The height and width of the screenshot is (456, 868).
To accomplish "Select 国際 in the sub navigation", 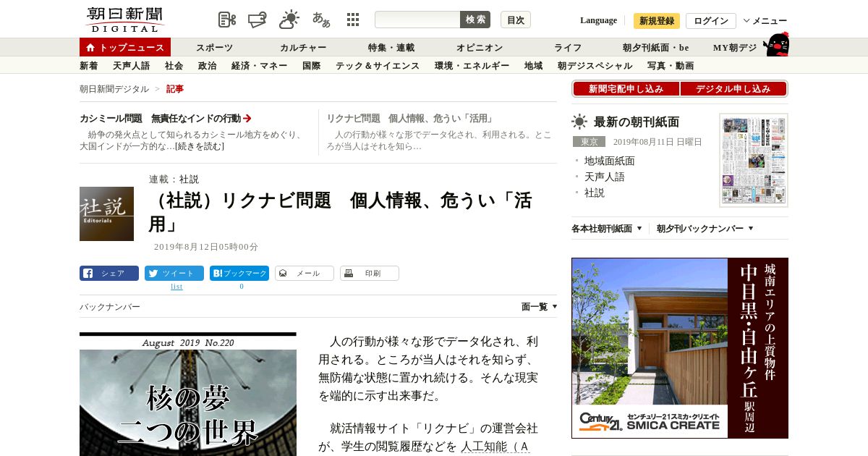I will click(312, 66).
